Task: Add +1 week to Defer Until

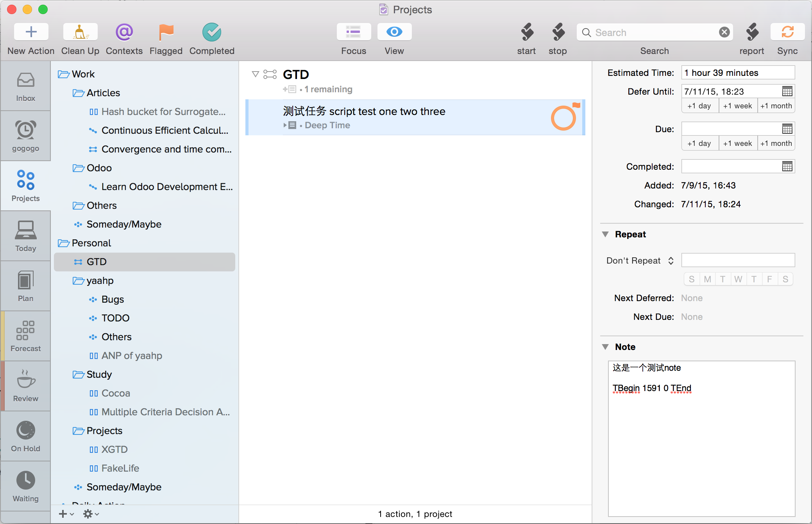Action: point(737,106)
